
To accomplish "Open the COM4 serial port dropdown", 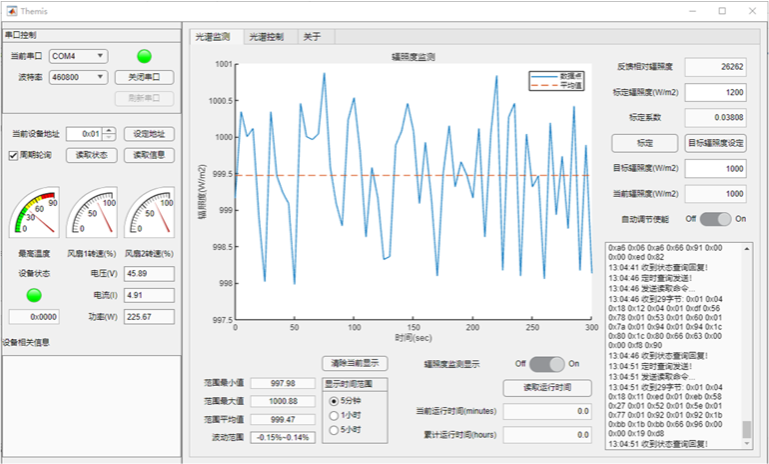I will pos(78,56).
